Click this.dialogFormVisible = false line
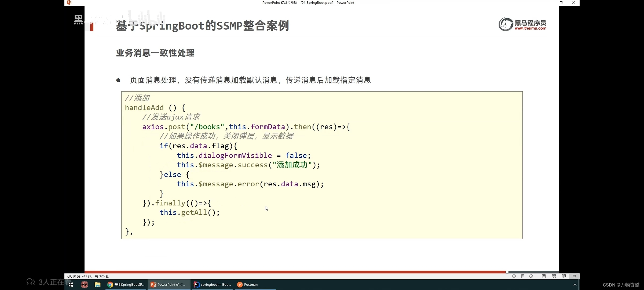Screen dimensions: 644x290 244,155
